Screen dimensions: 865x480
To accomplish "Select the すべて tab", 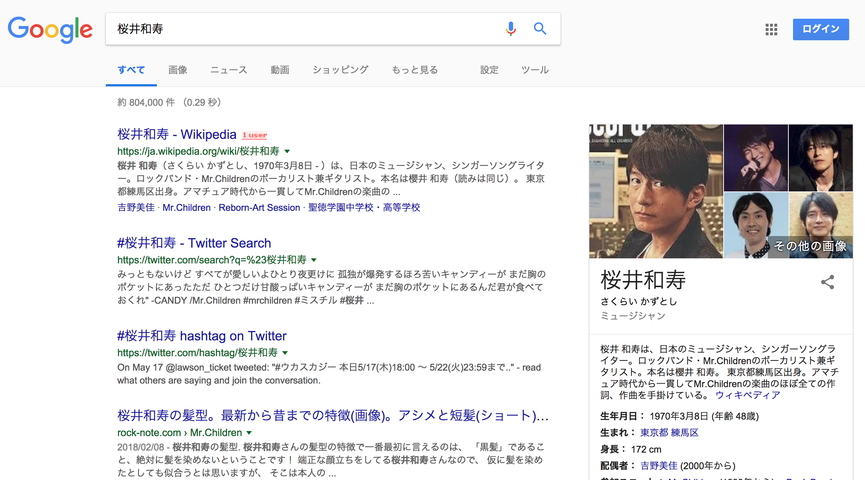I will point(131,70).
